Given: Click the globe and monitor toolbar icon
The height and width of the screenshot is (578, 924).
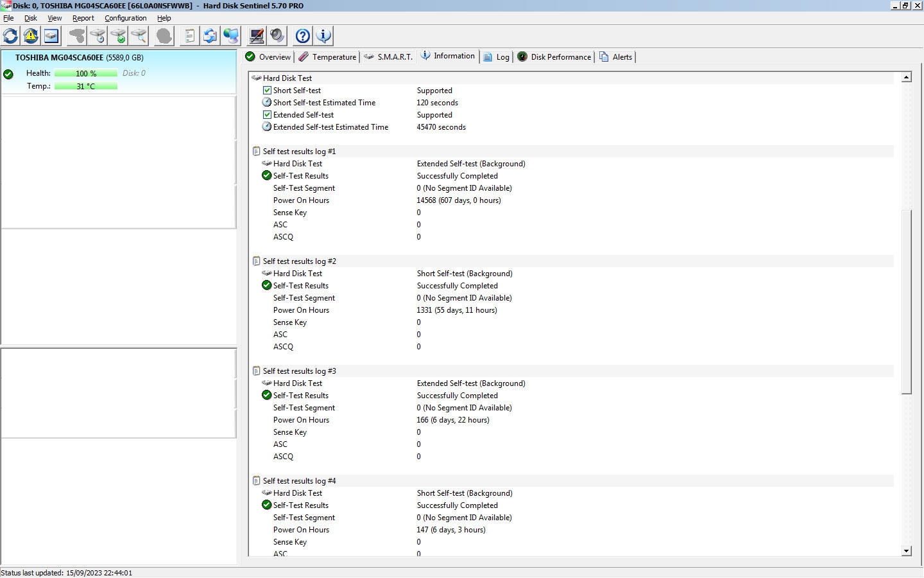Looking at the screenshot, I should tap(230, 36).
